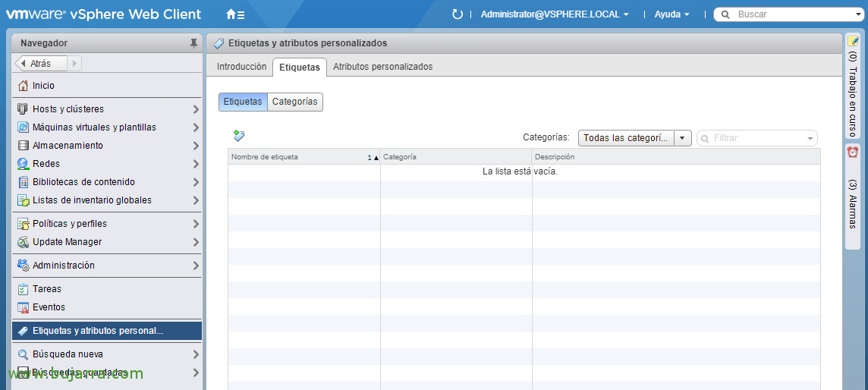Expand the Administración chevron
Viewport: 868px width, 390px height.
(x=196, y=266)
